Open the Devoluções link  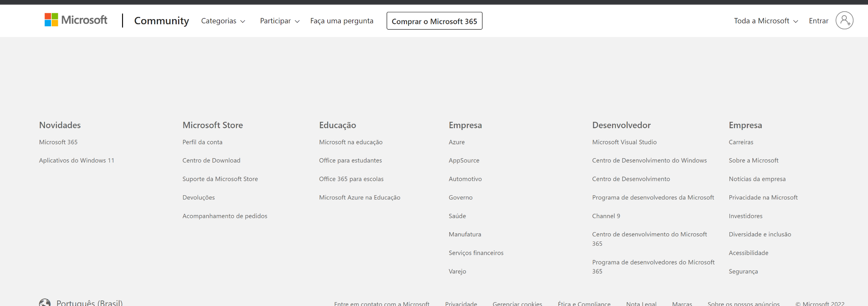[199, 197]
